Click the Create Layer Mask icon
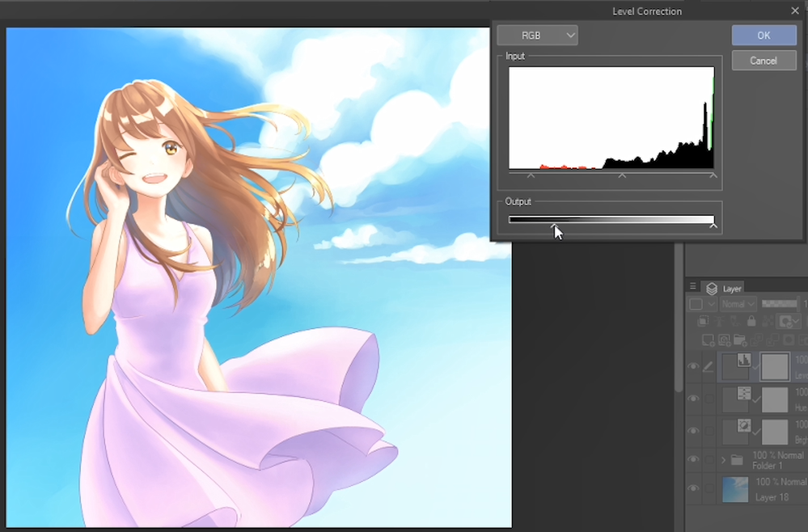 click(x=789, y=340)
